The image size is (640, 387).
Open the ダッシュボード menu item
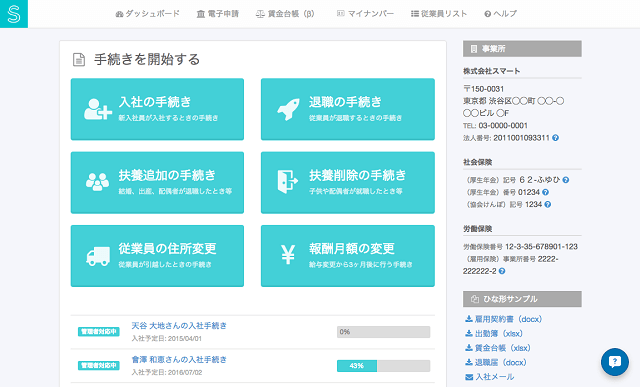pyautogui.click(x=148, y=14)
